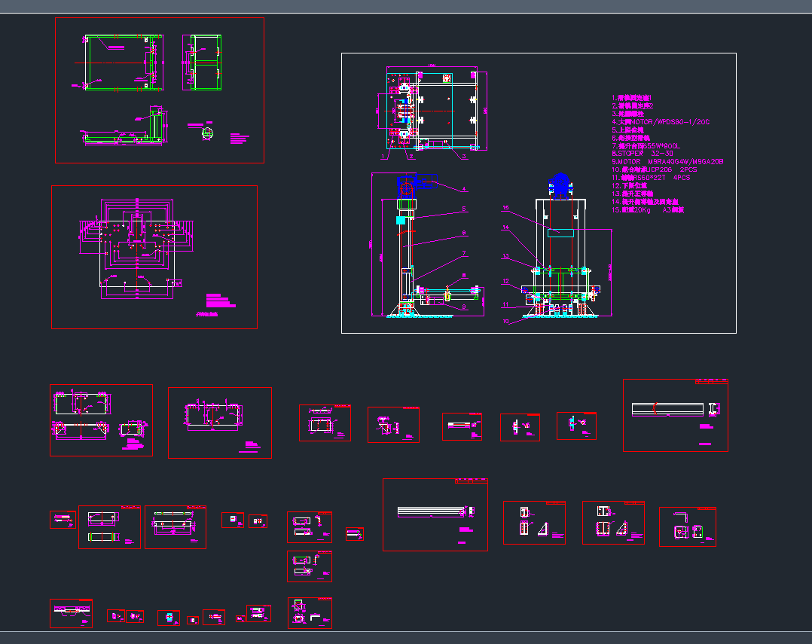
Task: Click the "10.UCP206 2PCS" bearing entry
Action: [x=659, y=169]
